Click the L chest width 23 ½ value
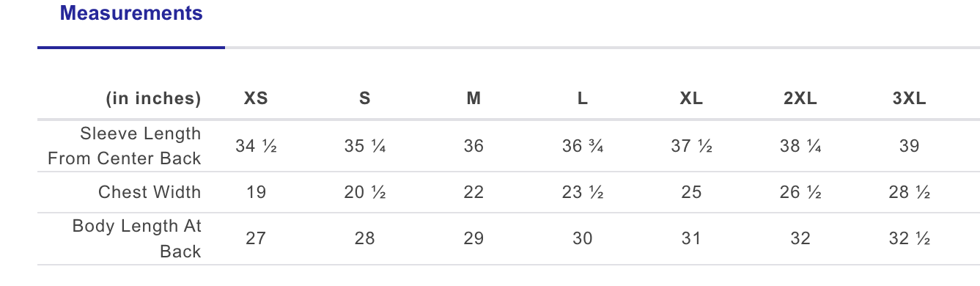The width and height of the screenshot is (980, 286). [582, 192]
